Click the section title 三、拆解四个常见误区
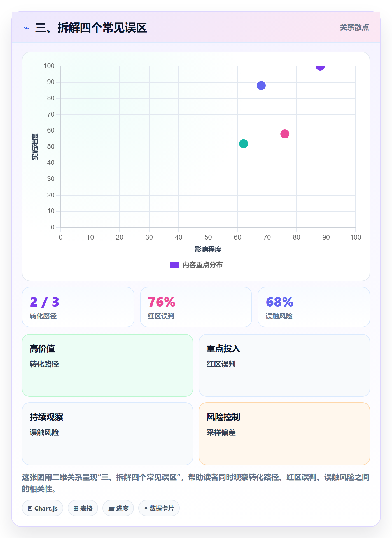This screenshot has width=392, height=538. (x=91, y=28)
